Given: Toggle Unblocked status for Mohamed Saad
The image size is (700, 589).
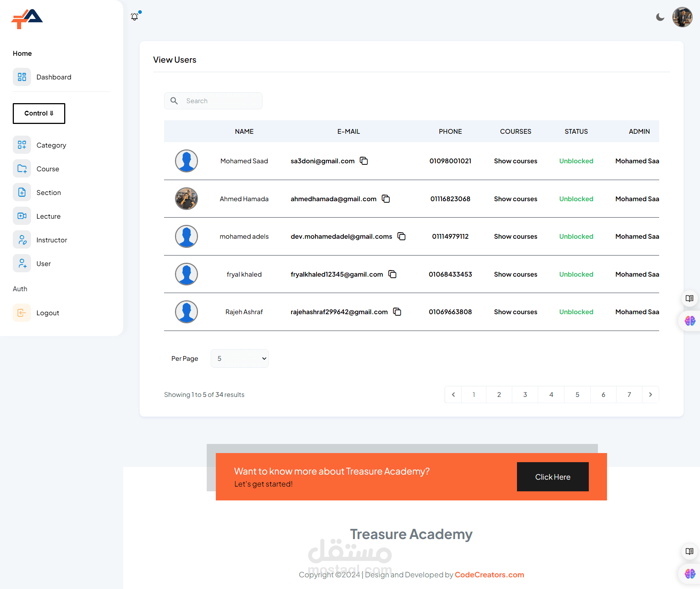Looking at the screenshot, I should [x=576, y=161].
